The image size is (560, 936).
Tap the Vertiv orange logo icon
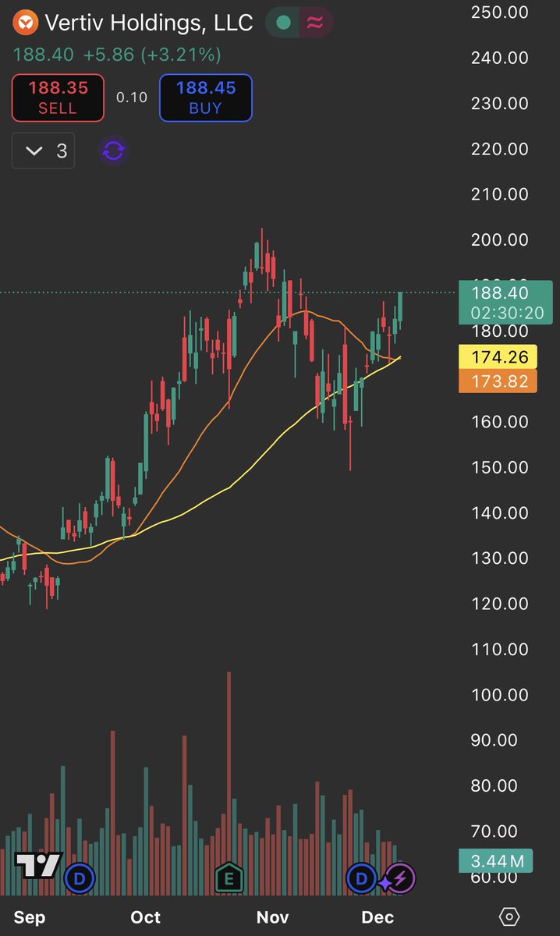(x=27, y=23)
